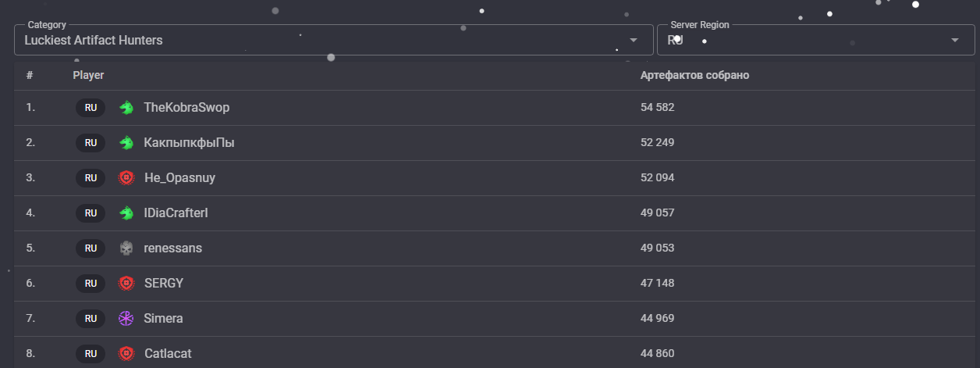Click the purple faction icon beside Simera

click(126, 319)
